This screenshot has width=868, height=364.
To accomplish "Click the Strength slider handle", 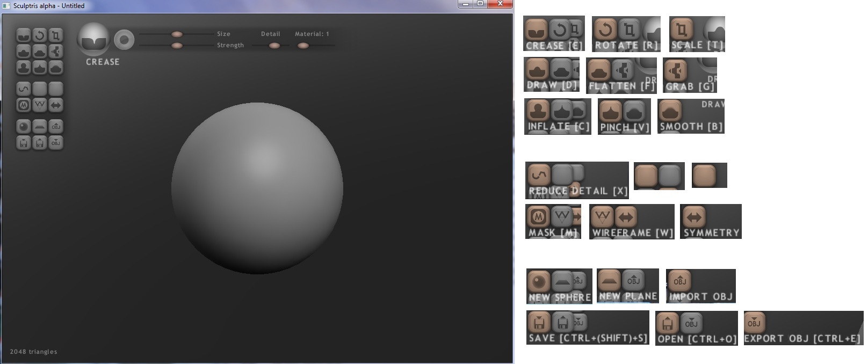I will pyautogui.click(x=177, y=46).
